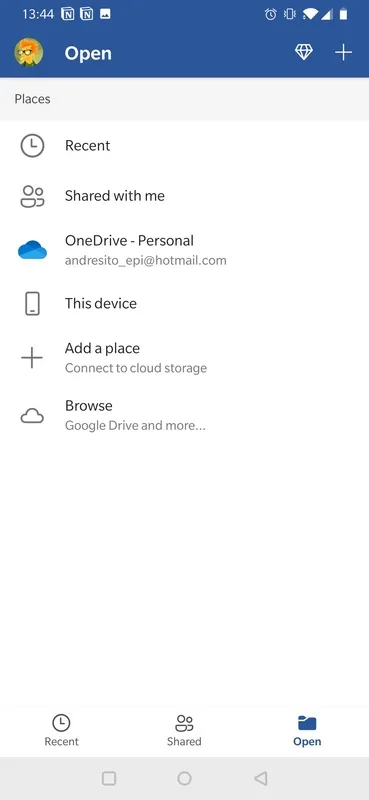Open Browse Google Drive and more

(184, 415)
